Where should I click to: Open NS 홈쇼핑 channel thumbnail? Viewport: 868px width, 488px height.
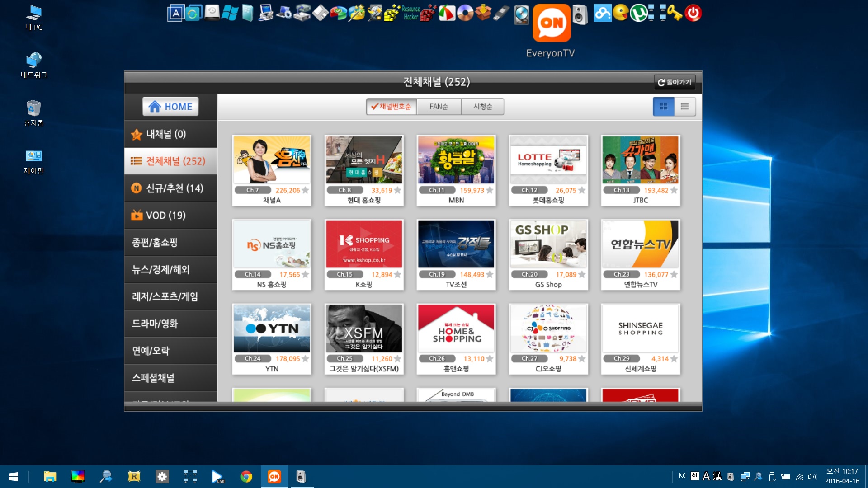pyautogui.click(x=272, y=244)
